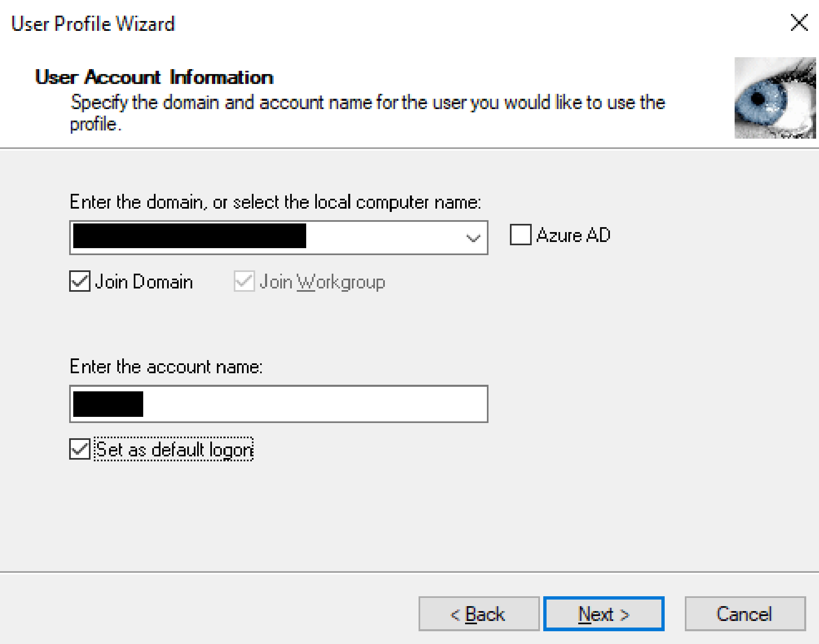Go to the previous step with Back
Viewport: 819px width, 644px height.
point(479,614)
